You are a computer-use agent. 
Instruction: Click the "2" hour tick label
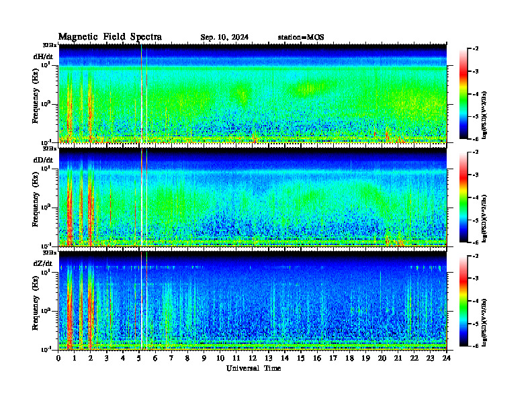(91, 358)
